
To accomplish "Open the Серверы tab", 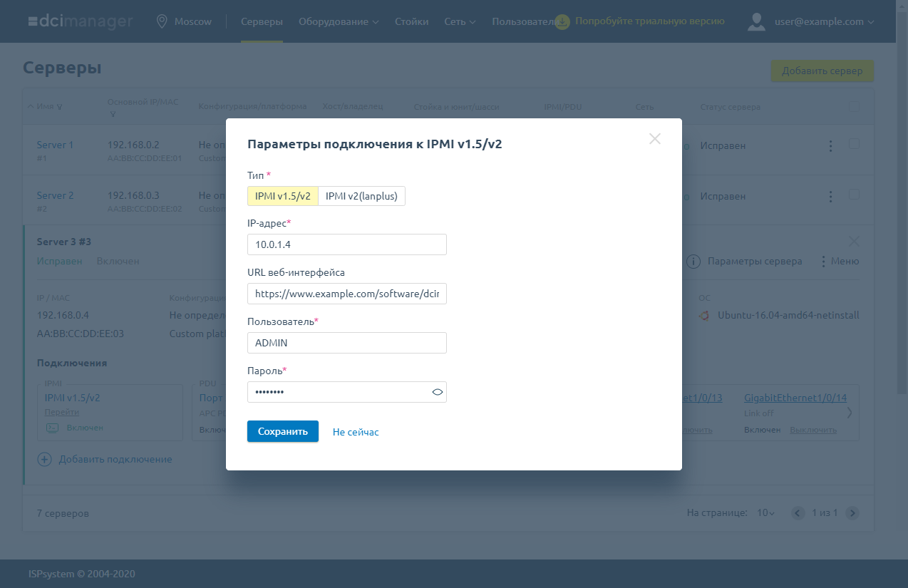I will tap(262, 21).
